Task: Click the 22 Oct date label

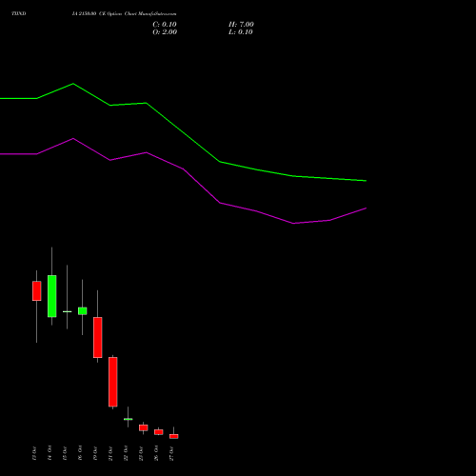Action: click(126, 453)
